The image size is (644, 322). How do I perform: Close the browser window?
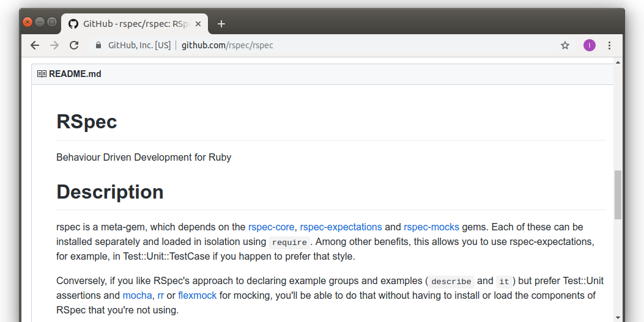28,22
